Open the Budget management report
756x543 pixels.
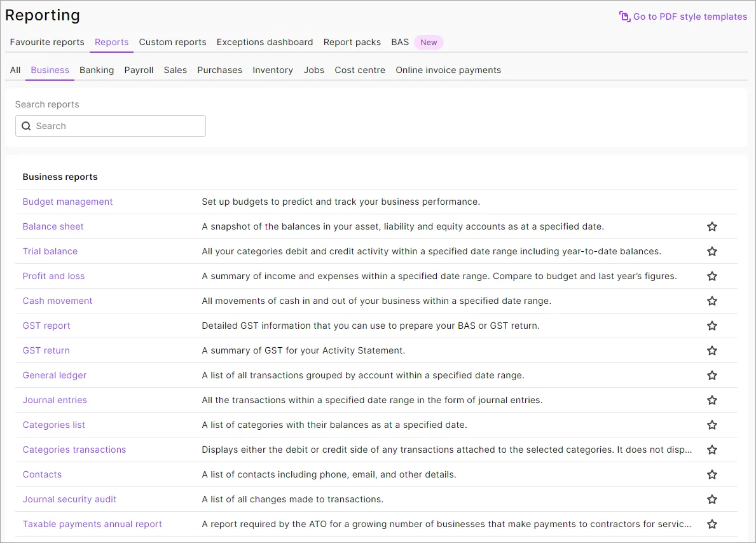67,202
